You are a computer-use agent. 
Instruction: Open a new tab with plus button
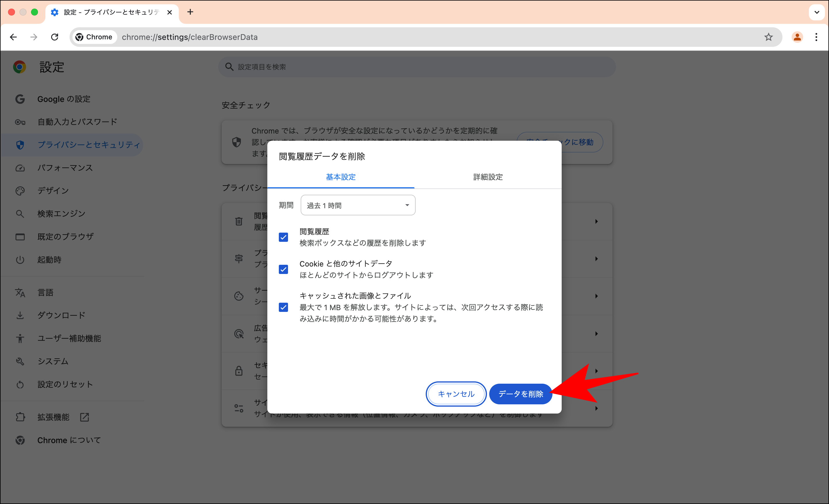pyautogui.click(x=190, y=12)
